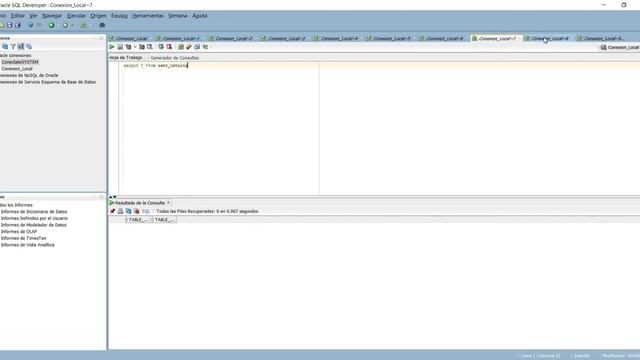Click in the SQL worksheet editor line

380,65
